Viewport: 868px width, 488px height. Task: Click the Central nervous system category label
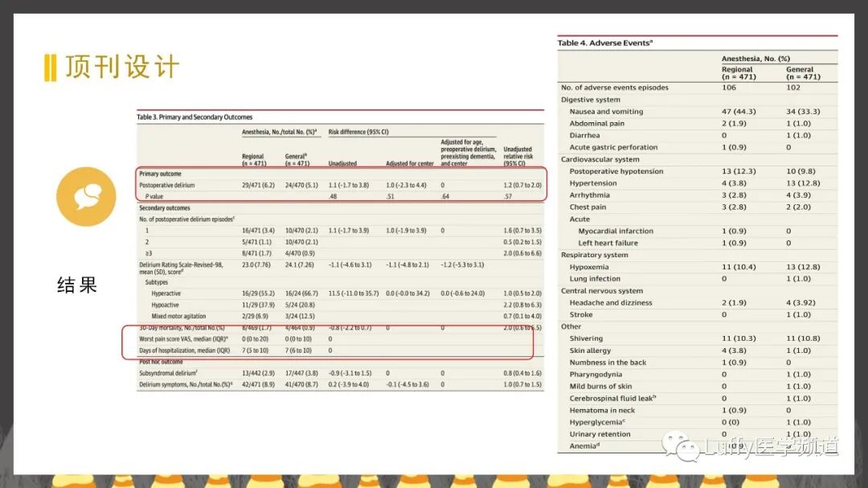tap(602, 291)
